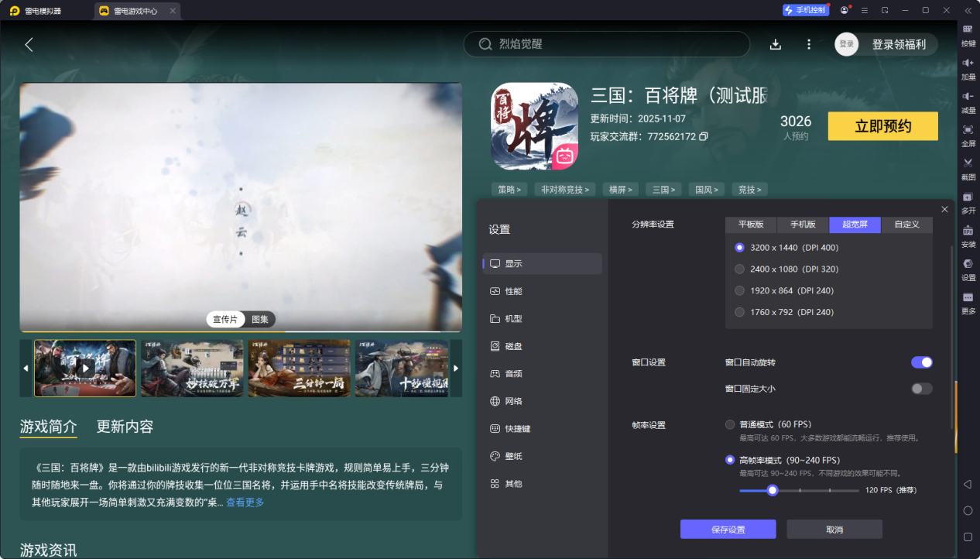Enable the 窗口固定大小 fixed window toggle

[x=922, y=389]
